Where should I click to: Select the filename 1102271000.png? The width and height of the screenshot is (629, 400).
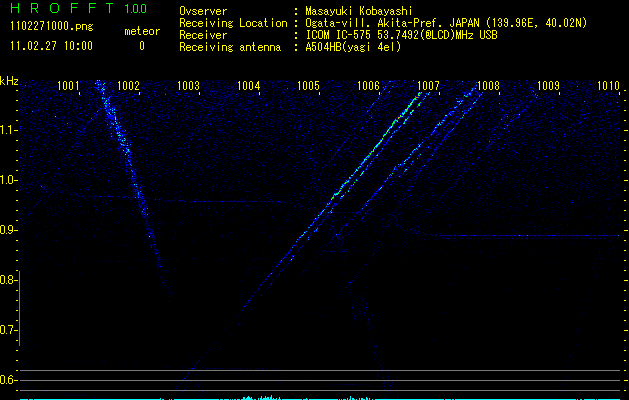click(x=52, y=27)
